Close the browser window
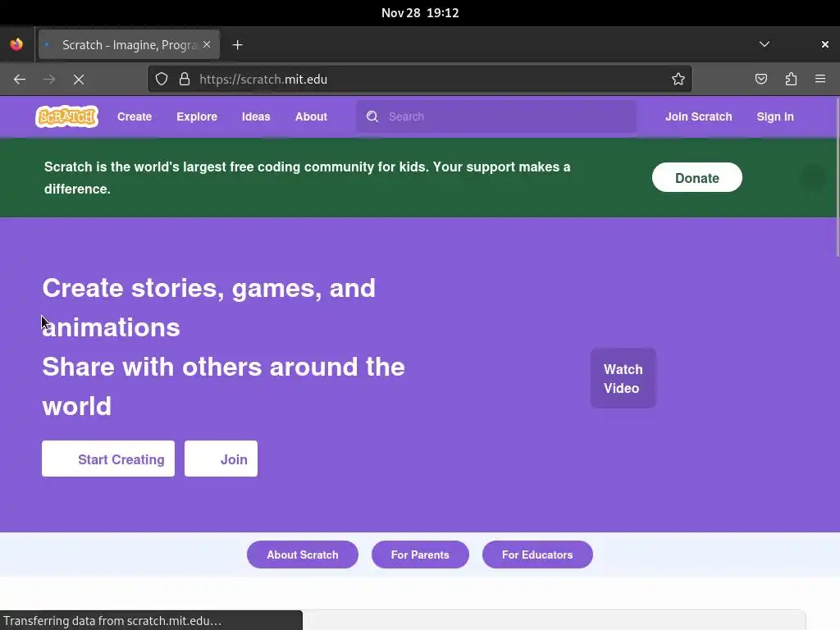Viewport: 840px width, 630px height. click(825, 44)
